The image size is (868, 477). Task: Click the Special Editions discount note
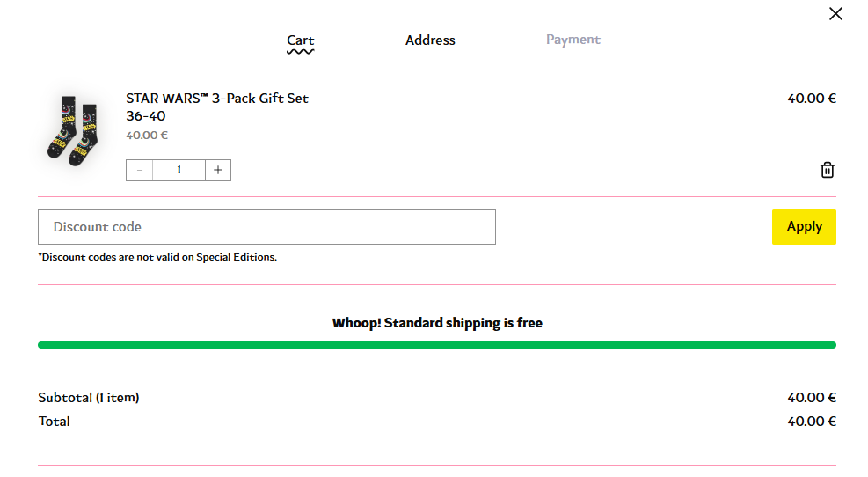[157, 257]
